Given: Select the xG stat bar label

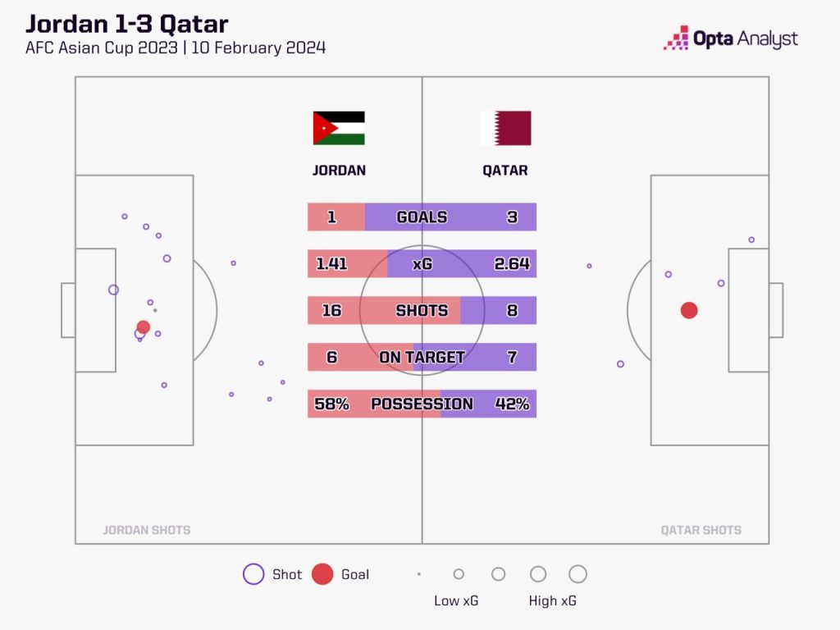Looking at the screenshot, I should point(422,263).
